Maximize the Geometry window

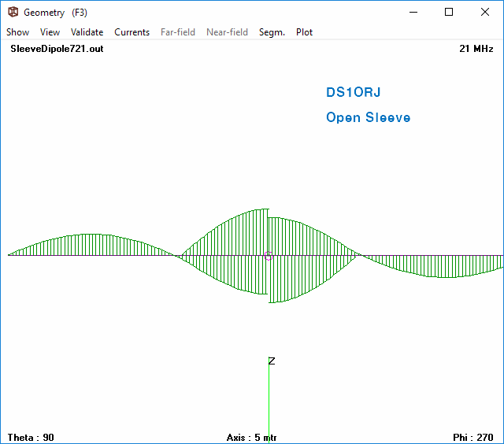point(449,13)
